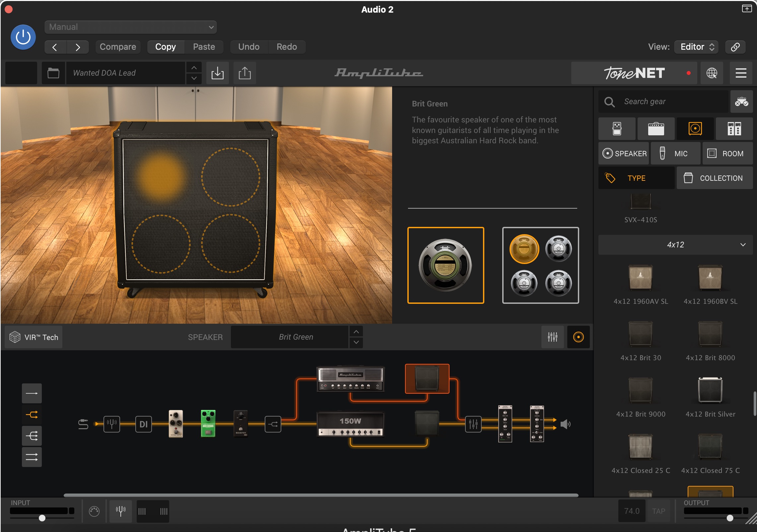This screenshot has height=532, width=757.
Task: Go to previous preset with left arrow
Action: (55, 47)
